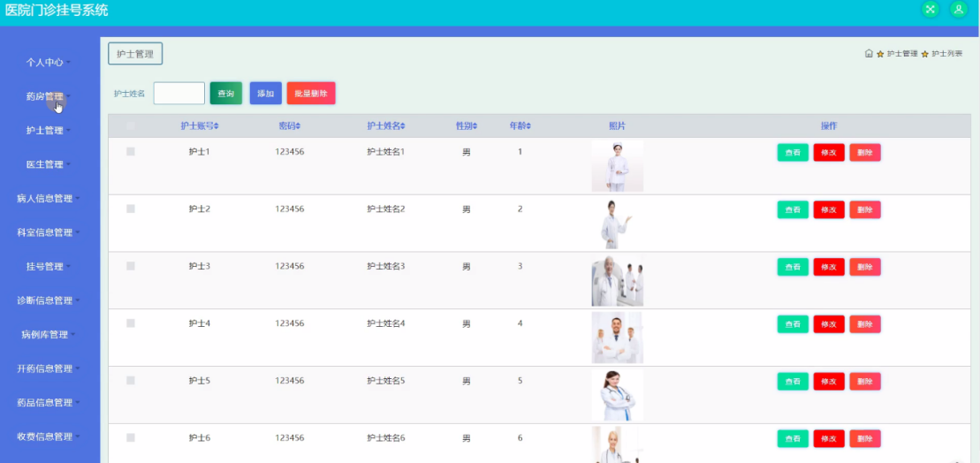Screen dimensions: 980x463
Task: Click 查看 button for 护士3
Action: click(x=793, y=267)
